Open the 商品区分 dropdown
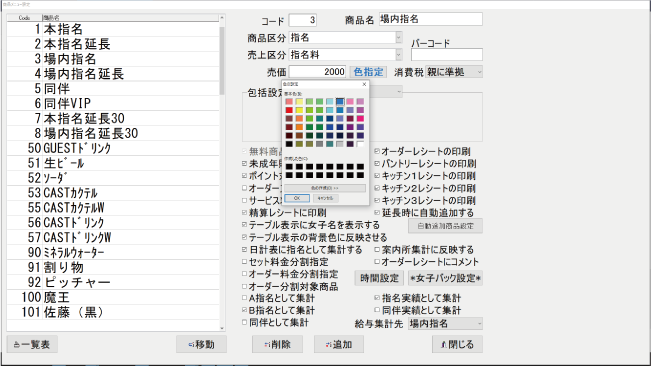This screenshot has width=651, height=366. 399,38
